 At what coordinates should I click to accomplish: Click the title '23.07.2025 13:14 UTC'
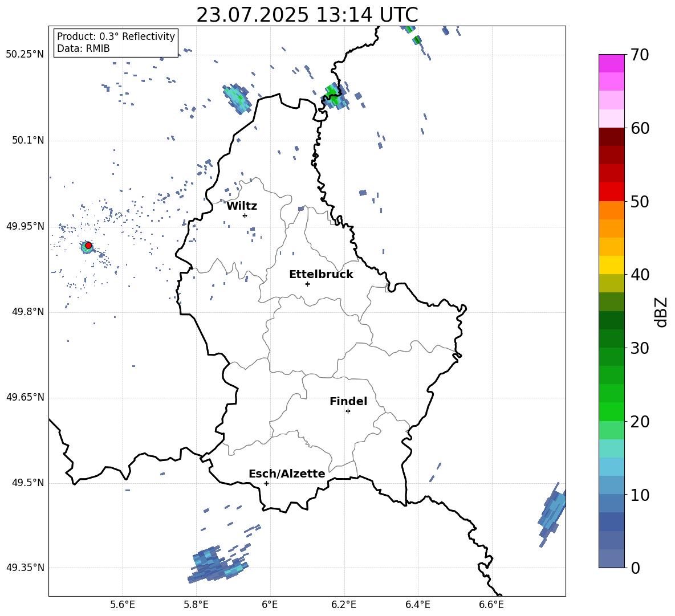(x=307, y=15)
